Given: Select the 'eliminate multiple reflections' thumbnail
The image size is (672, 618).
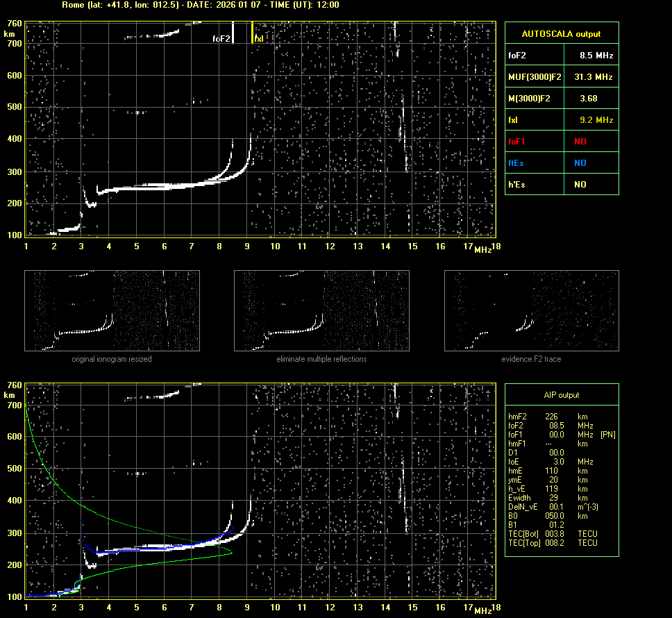Looking at the screenshot, I should click(321, 310).
